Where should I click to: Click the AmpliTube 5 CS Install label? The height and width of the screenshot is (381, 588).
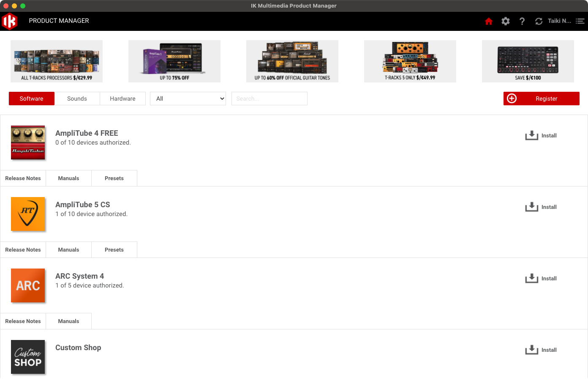coord(549,207)
